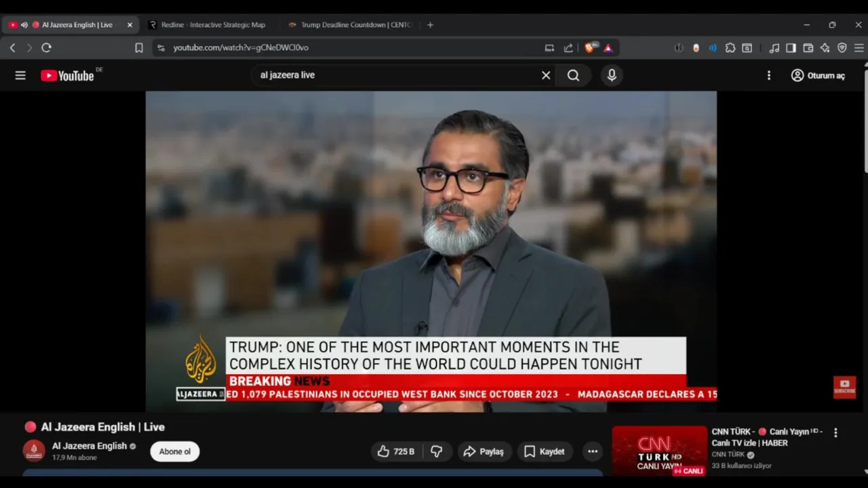
Task: Click the address bar URL
Action: coord(241,47)
